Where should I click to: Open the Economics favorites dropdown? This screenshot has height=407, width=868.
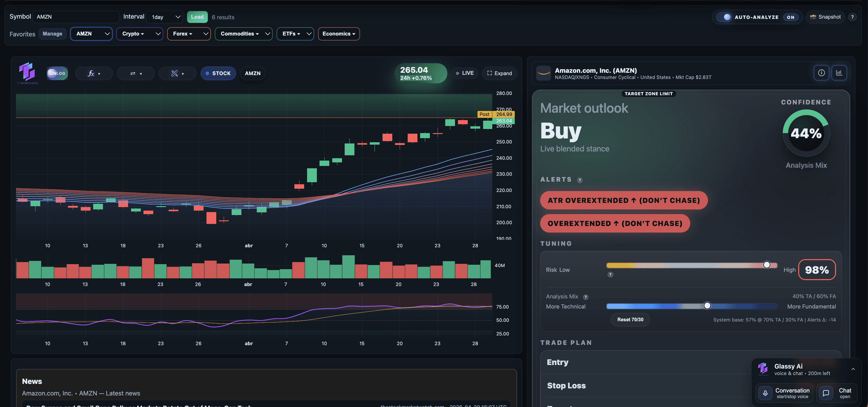point(339,34)
